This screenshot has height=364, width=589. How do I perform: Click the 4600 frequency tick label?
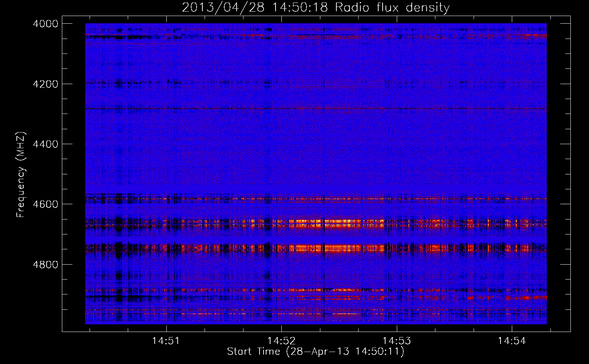46,204
